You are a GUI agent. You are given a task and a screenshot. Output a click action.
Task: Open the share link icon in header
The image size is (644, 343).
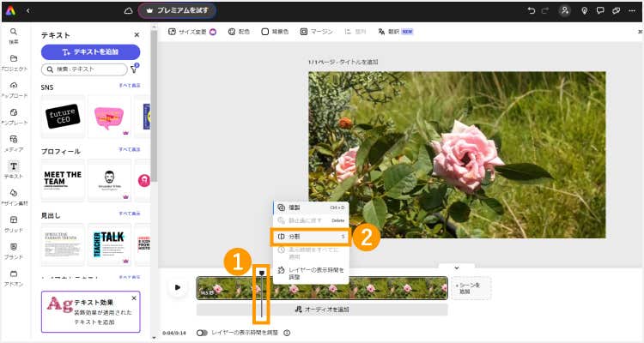coord(616,10)
